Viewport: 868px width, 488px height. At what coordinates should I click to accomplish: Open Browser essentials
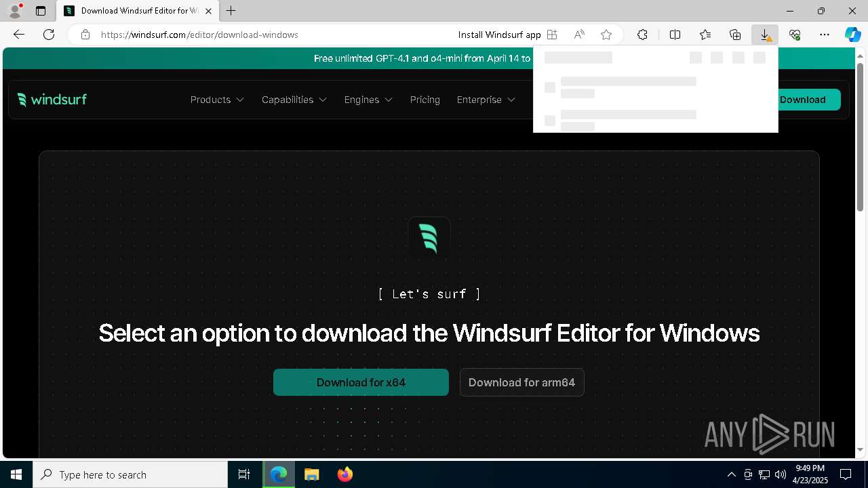[795, 35]
